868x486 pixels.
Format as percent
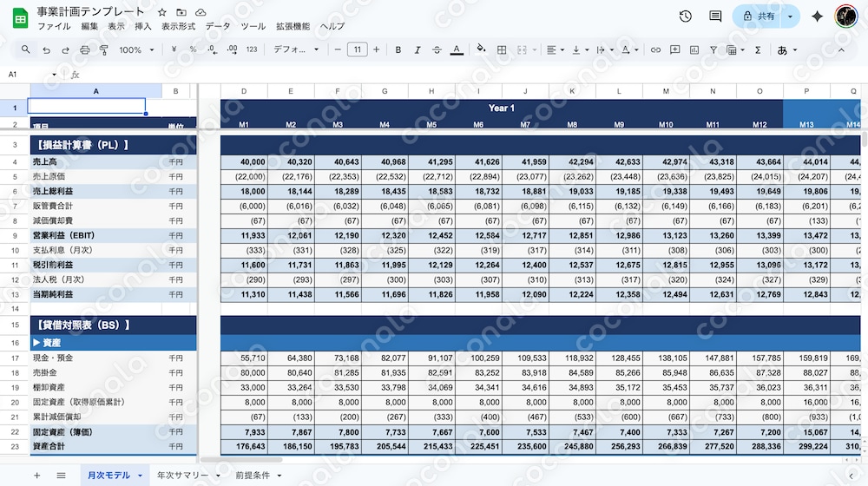[194, 49]
